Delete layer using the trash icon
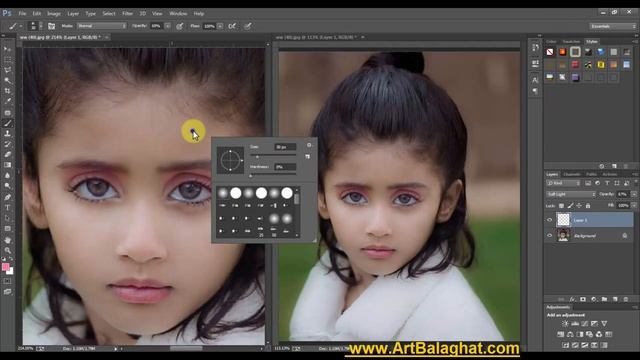The width and height of the screenshot is (640, 360). click(x=626, y=299)
